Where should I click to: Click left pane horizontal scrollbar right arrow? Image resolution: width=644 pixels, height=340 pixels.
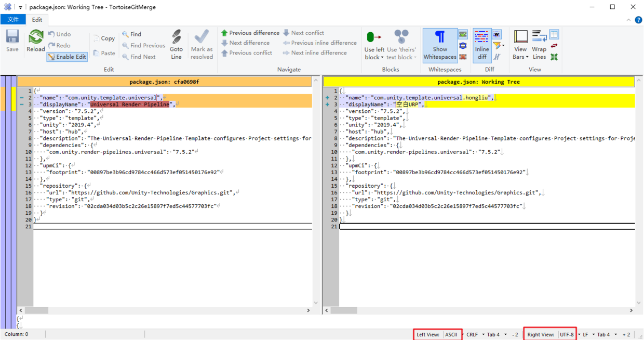(308, 310)
